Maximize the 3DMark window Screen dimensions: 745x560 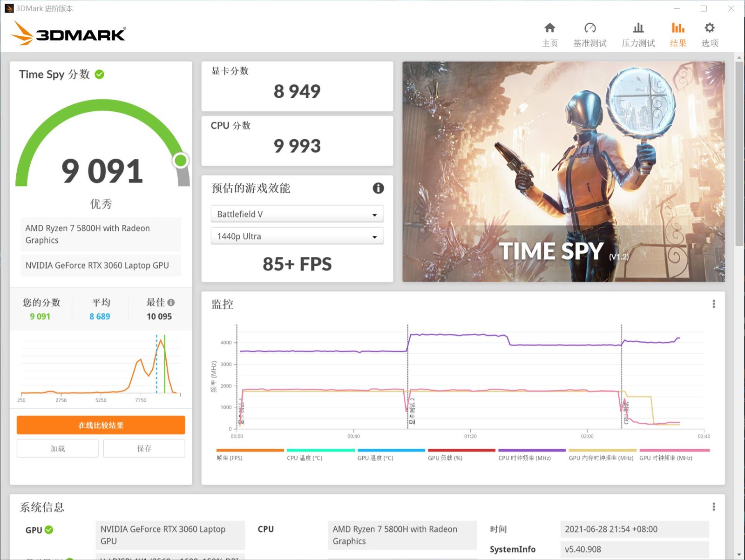click(x=704, y=8)
